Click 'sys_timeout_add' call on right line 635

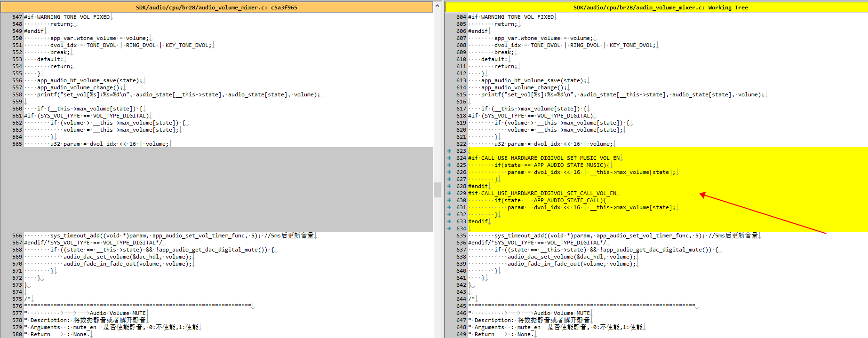600,236
